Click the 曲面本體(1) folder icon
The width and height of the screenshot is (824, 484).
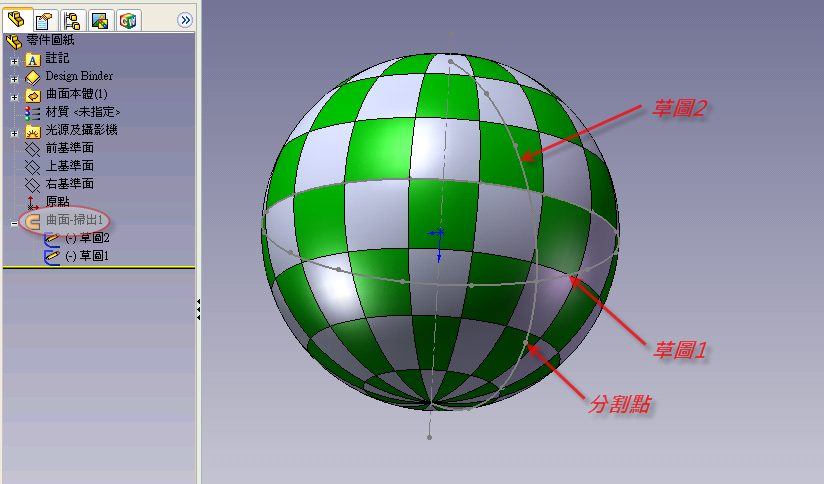click(33, 96)
